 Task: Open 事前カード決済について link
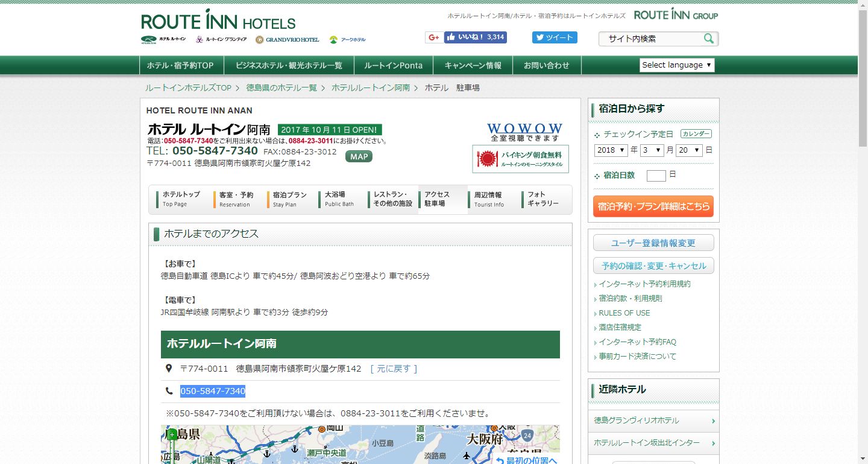637,356
